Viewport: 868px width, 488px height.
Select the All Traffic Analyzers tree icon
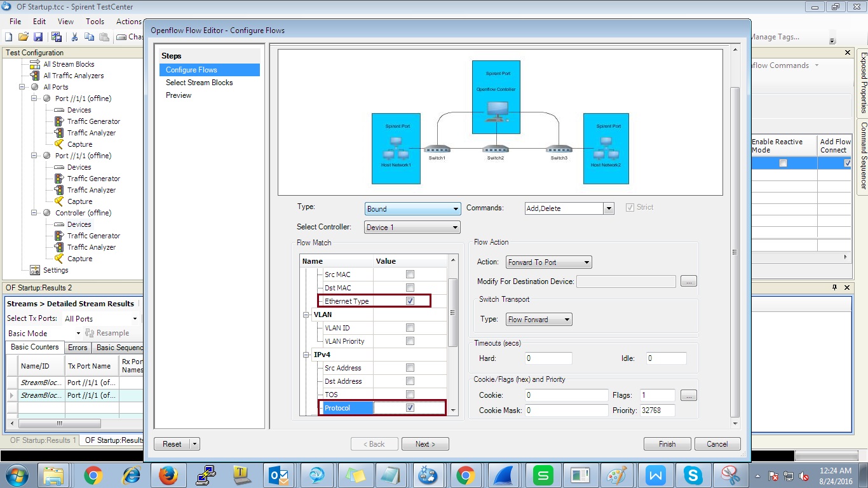[35, 76]
